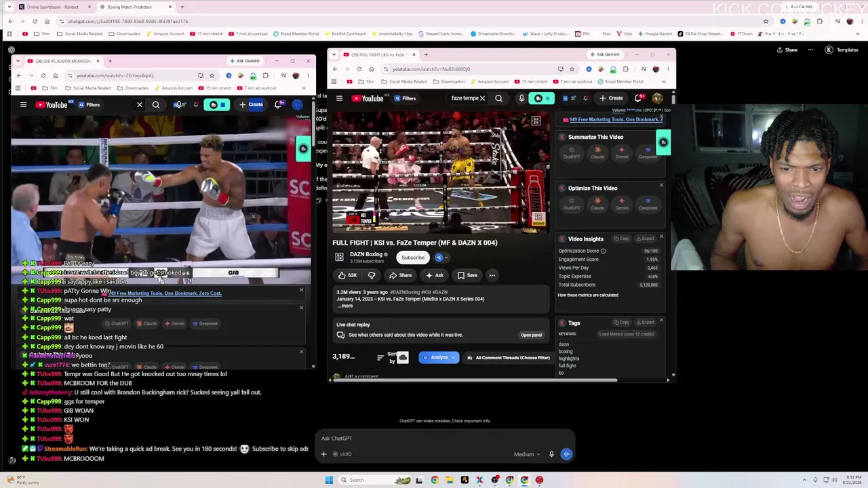Click the horizontal scrollbar under KSI window
Screen dimensions: 868x488
pos(475,380)
